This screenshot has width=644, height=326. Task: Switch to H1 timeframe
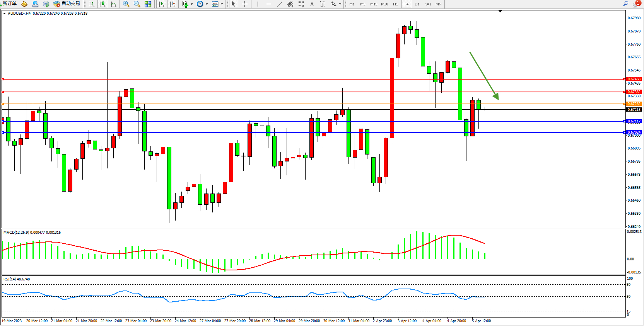click(x=395, y=4)
